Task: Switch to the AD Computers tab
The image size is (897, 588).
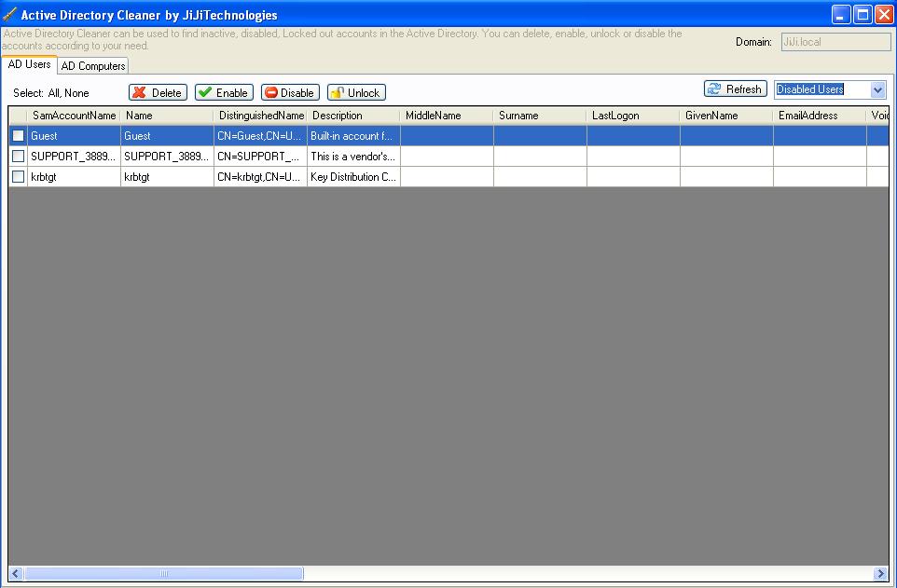Action: coord(92,65)
